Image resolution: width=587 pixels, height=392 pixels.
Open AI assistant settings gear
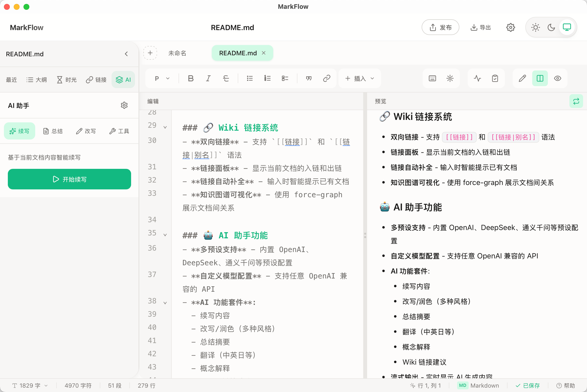coord(124,105)
